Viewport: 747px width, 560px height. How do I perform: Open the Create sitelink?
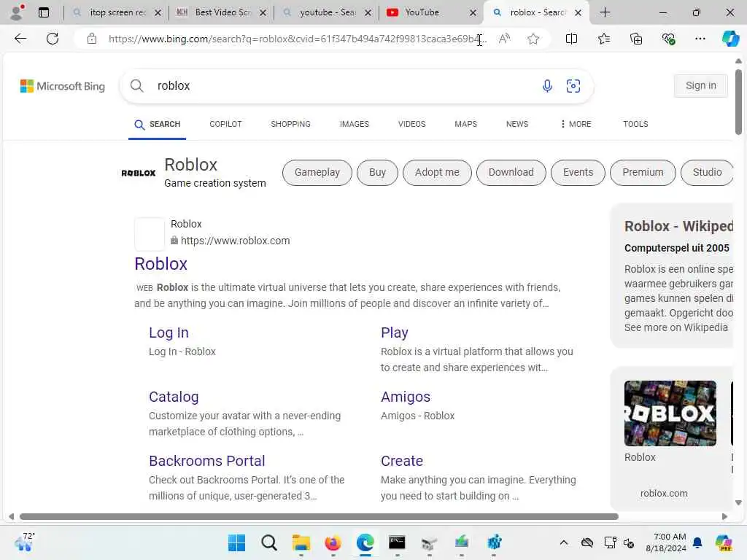pyautogui.click(x=402, y=461)
